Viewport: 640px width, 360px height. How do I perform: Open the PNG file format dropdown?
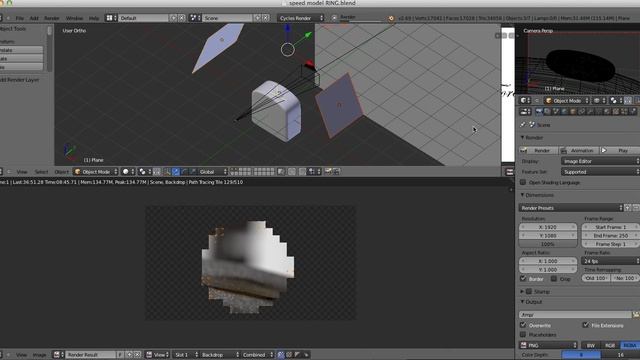point(549,345)
